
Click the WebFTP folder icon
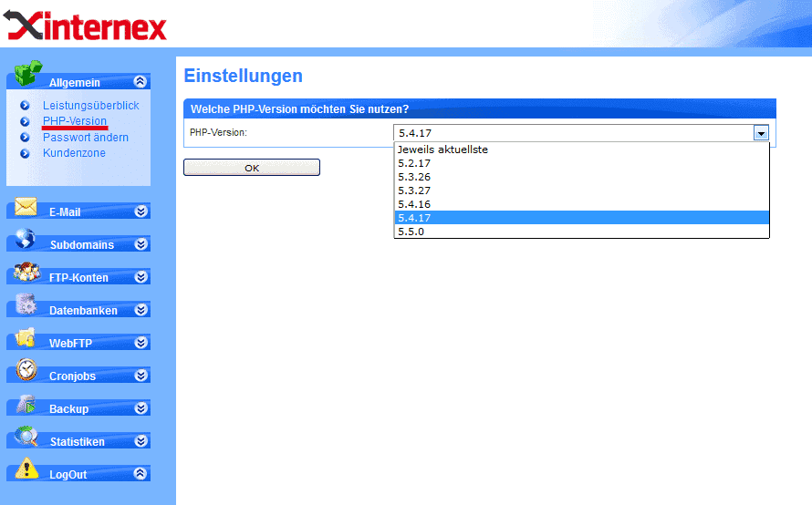click(x=26, y=338)
